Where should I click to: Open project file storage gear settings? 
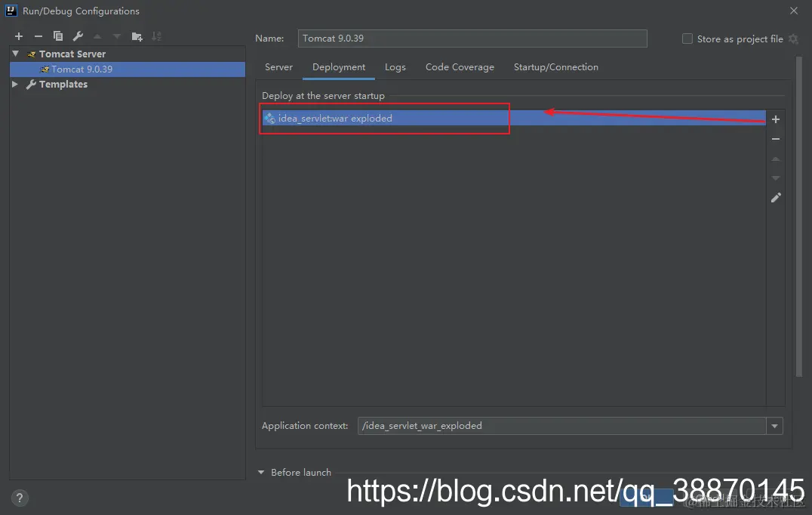tap(793, 39)
